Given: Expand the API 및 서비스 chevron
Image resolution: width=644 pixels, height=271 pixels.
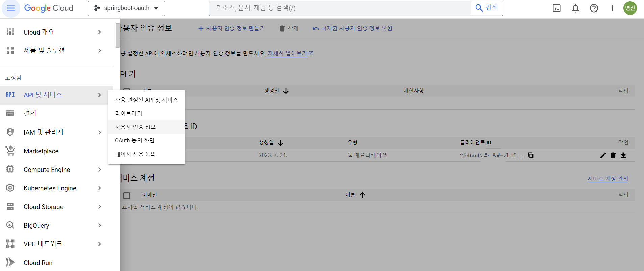Looking at the screenshot, I should point(99,95).
